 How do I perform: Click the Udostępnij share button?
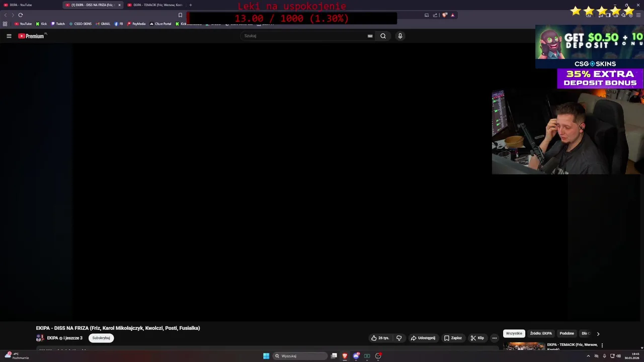(423, 338)
